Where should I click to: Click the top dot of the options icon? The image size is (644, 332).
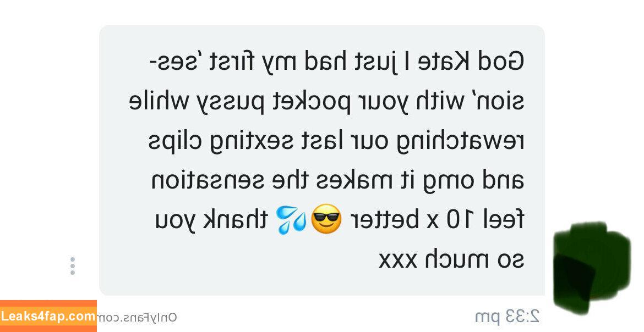pyautogui.click(x=73, y=259)
